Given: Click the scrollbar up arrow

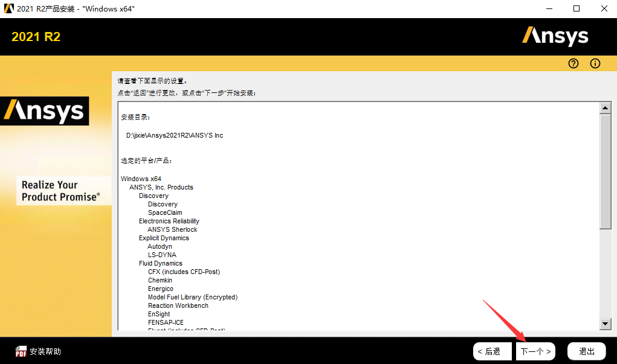Looking at the screenshot, I should pyautogui.click(x=606, y=107).
